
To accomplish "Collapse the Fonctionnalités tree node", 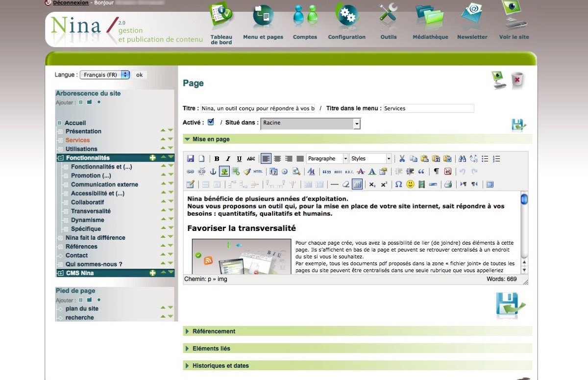I will pos(61,158).
